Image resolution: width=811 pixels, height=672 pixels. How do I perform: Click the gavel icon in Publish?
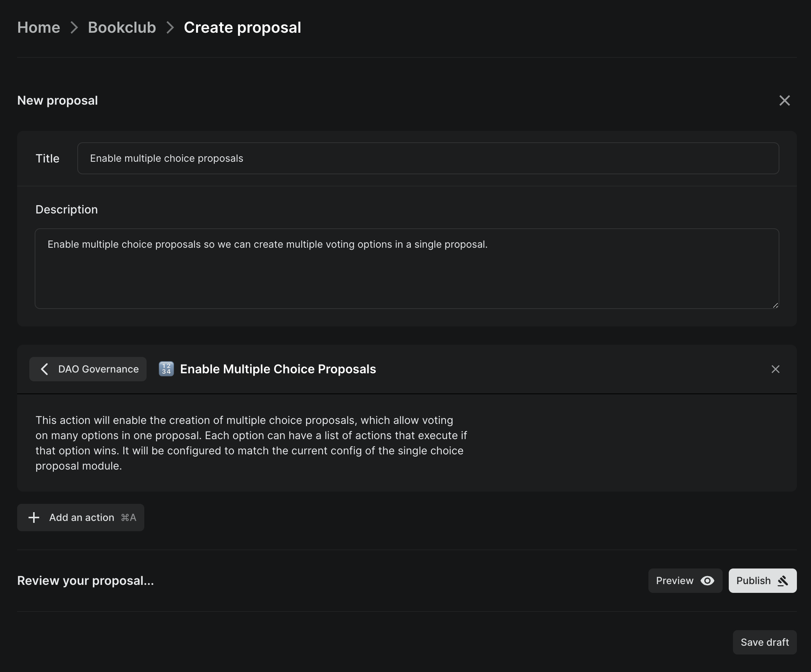[x=783, y=581]
